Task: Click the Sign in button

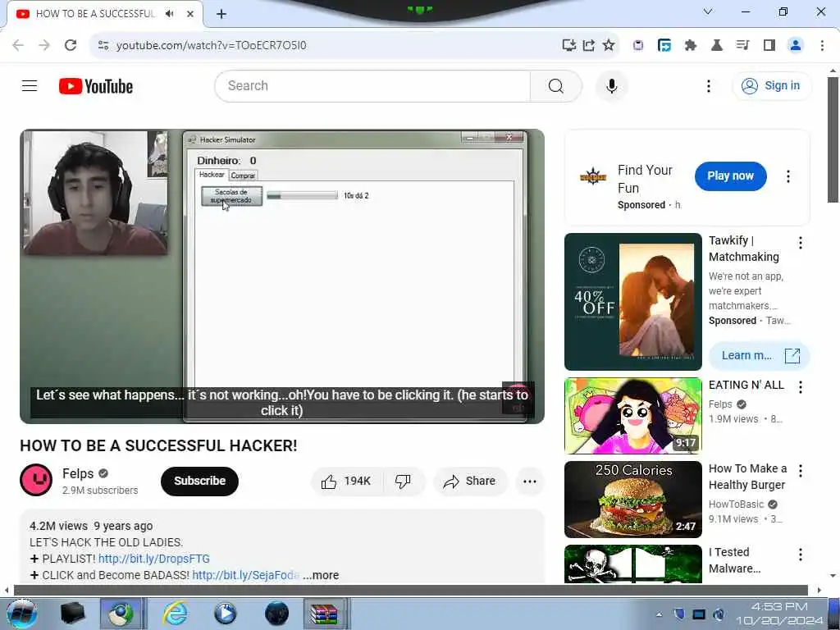Action: click(771, 85)
